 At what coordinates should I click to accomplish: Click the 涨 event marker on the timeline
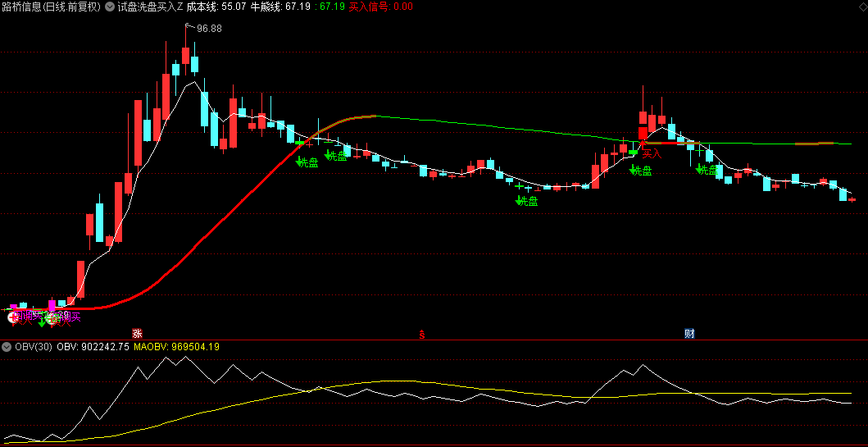click(137, 334)
